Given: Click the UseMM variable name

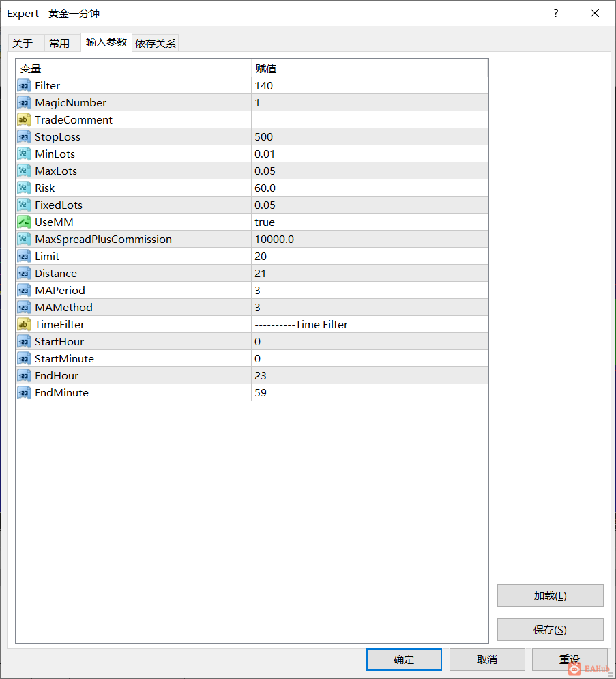Looking at the screenshot, I should coord(54,222).
